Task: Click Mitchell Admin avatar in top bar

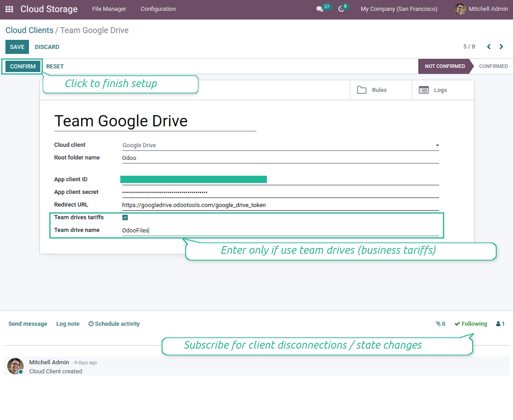Action: coord(460,9)
